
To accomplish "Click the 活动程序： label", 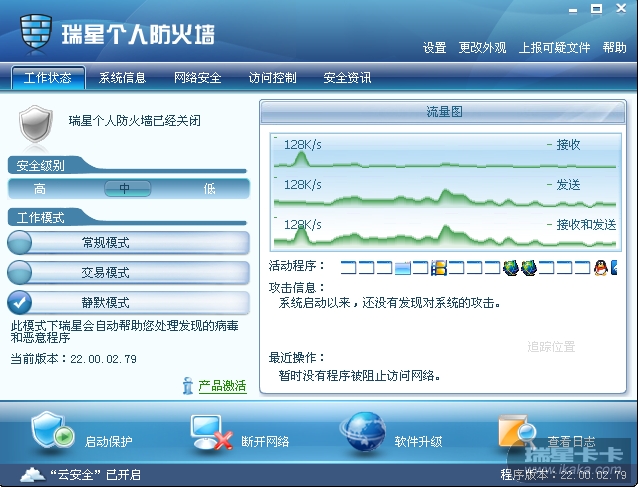I will click(x=297, y=266).
